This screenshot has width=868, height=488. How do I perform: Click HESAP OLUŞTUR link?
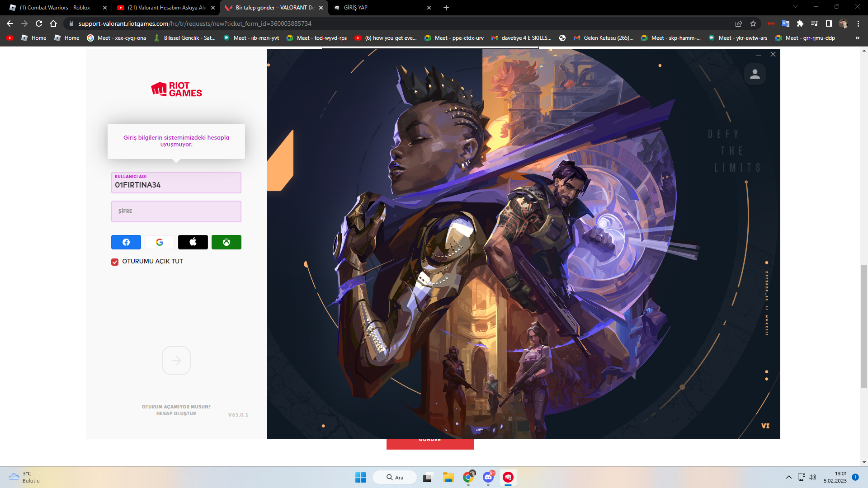coord(176,413)
